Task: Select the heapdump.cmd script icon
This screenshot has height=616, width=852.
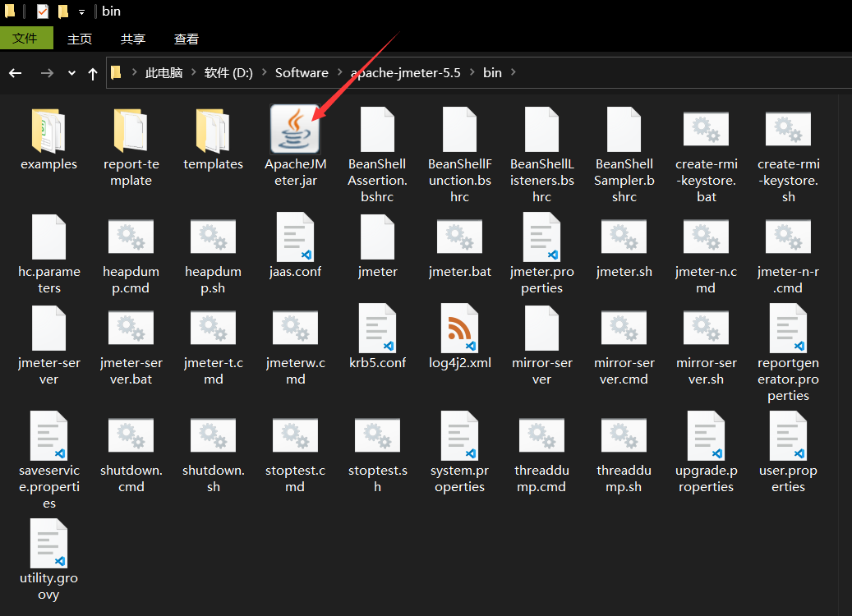Action: click(131, 237)
